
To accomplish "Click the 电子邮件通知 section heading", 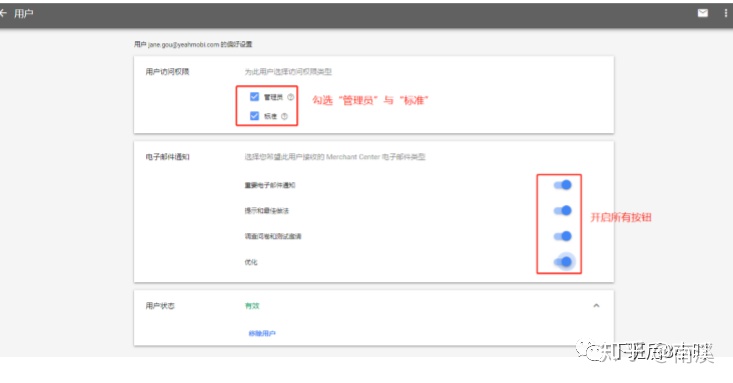I will click(167, 157).
